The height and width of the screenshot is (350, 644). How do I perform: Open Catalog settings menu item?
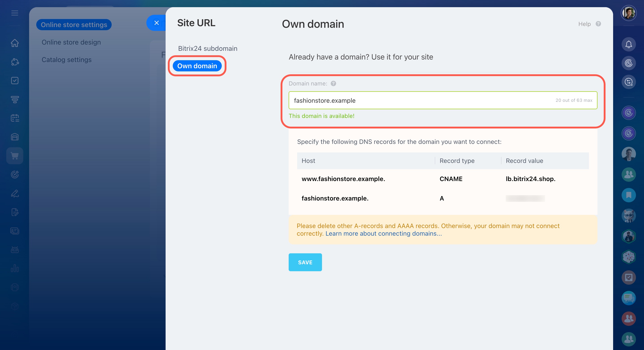[x=66, y=60]
